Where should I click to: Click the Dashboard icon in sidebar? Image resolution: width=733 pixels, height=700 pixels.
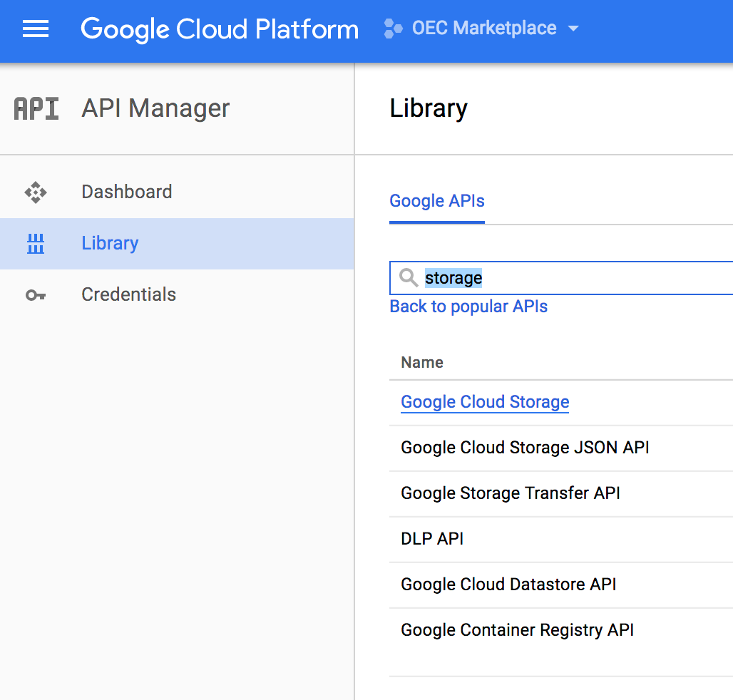pyautogui.click(x=36, y=192)
